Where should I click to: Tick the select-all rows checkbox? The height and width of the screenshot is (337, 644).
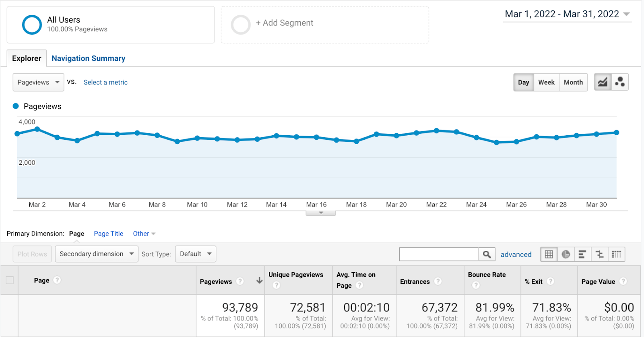pos(10,280)
